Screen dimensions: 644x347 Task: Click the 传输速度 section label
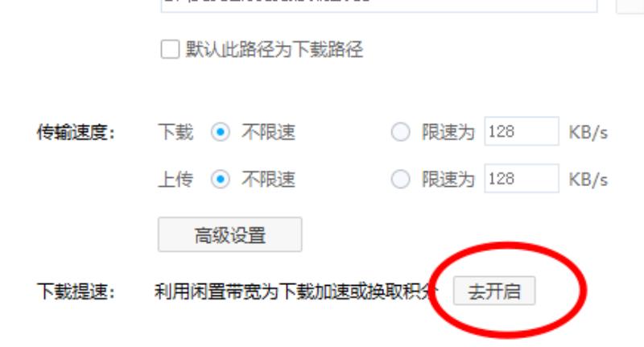[x=76, y=132]
